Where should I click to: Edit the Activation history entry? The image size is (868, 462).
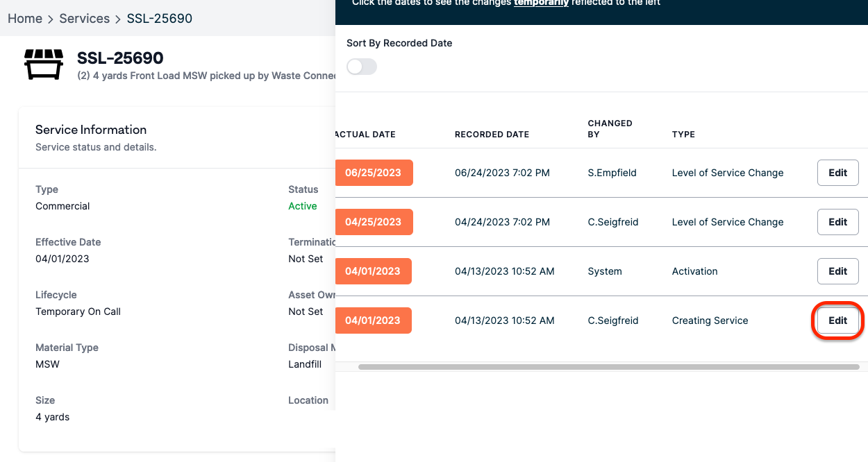pos(838,271)
